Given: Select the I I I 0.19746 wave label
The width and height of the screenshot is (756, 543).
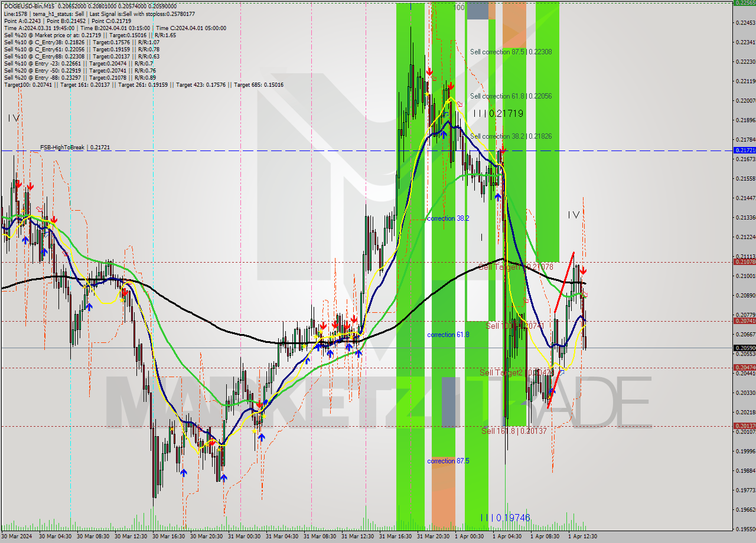Looking at the screenshot, I should [x=505, y=518].
